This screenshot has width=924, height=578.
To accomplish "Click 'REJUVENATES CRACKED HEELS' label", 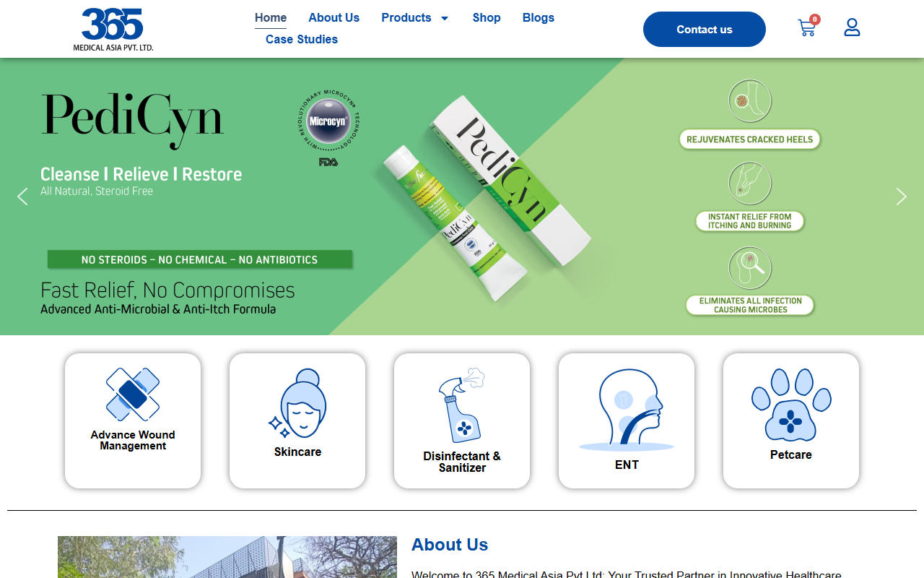I will 749,139.
